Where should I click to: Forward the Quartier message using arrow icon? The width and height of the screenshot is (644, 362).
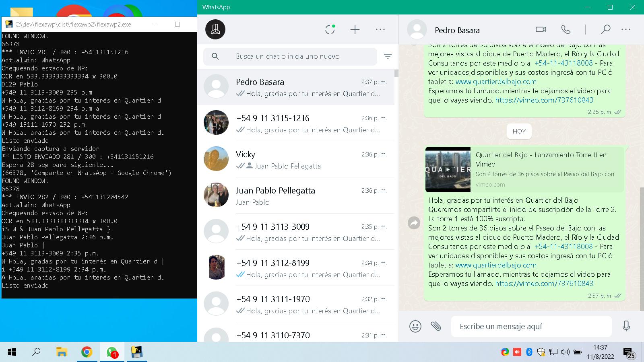[414, 223]
